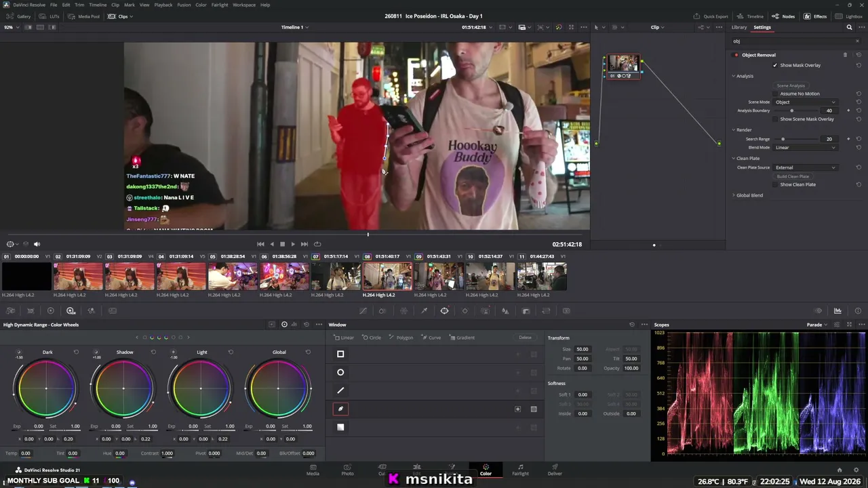This screenshot has height=488, width=868.
Task: Open the Curves palette
Action: pos(363,311)
